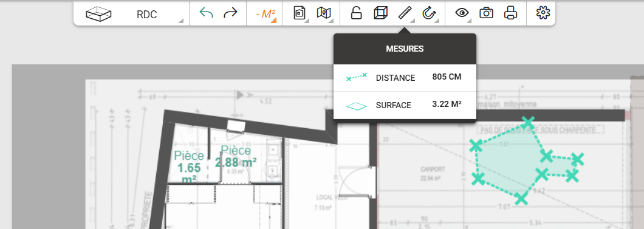Click the topmost measurement cross marker

point(529,122)
